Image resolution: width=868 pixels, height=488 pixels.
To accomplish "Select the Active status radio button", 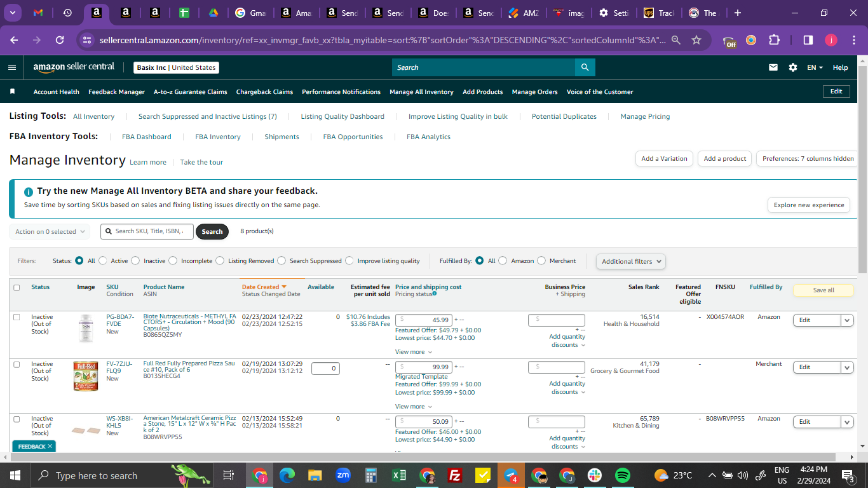I will [x=103, y=261].
